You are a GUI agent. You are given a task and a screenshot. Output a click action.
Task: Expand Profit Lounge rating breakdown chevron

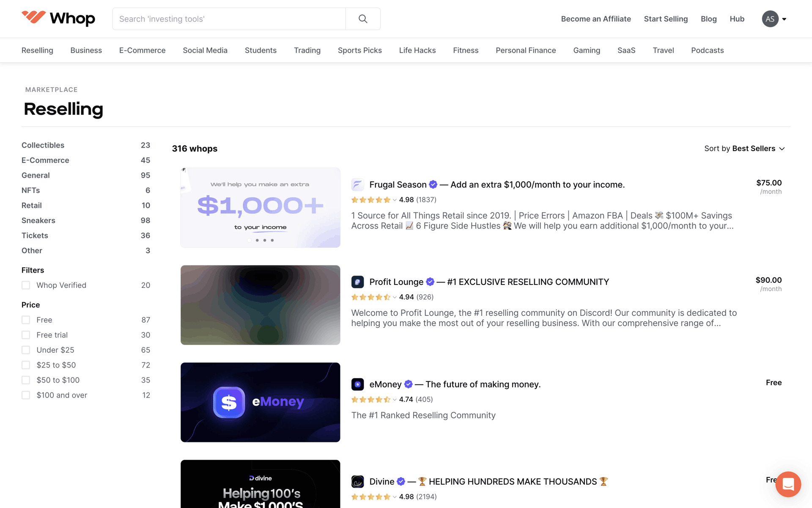click(x=395, y=298)
